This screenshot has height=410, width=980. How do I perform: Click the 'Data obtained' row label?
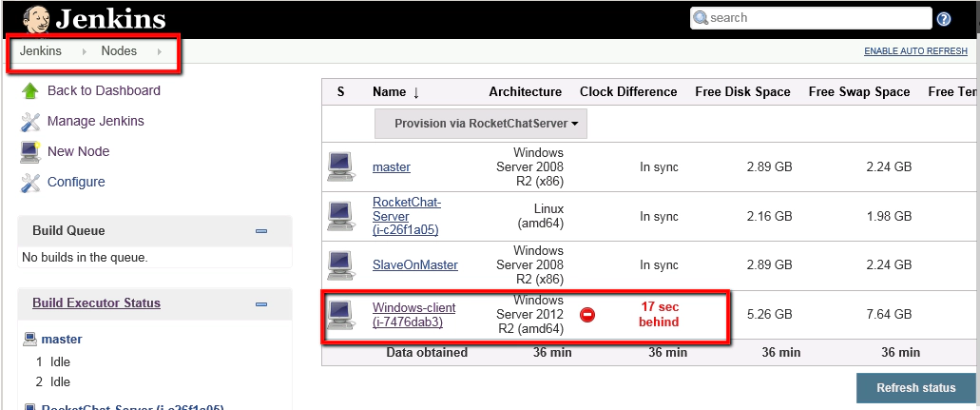(427, 352)
